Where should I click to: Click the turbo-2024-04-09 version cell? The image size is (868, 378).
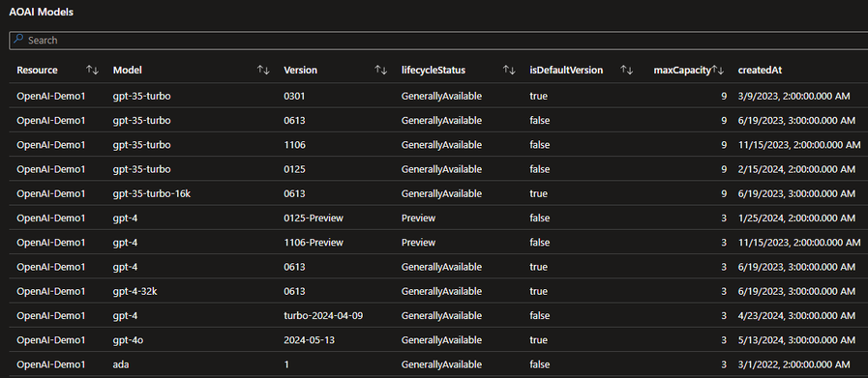coord(323,315)
